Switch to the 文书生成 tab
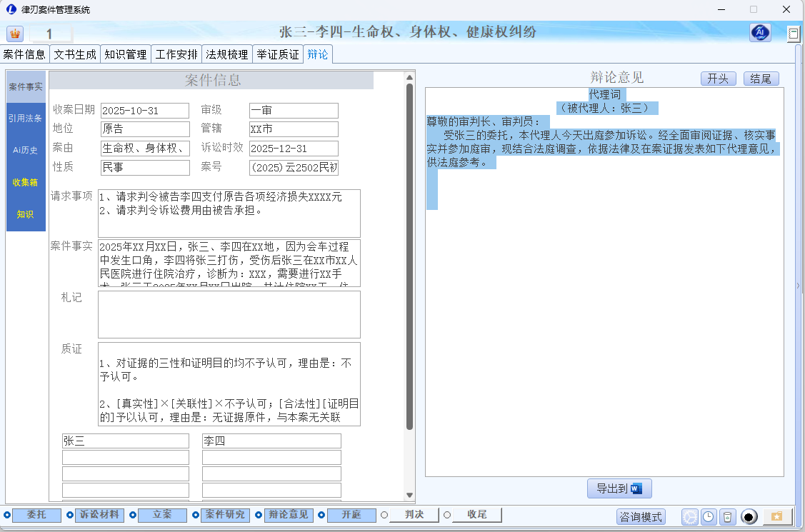The height and width of the screenshot is (532, 805). pos(75,54)
